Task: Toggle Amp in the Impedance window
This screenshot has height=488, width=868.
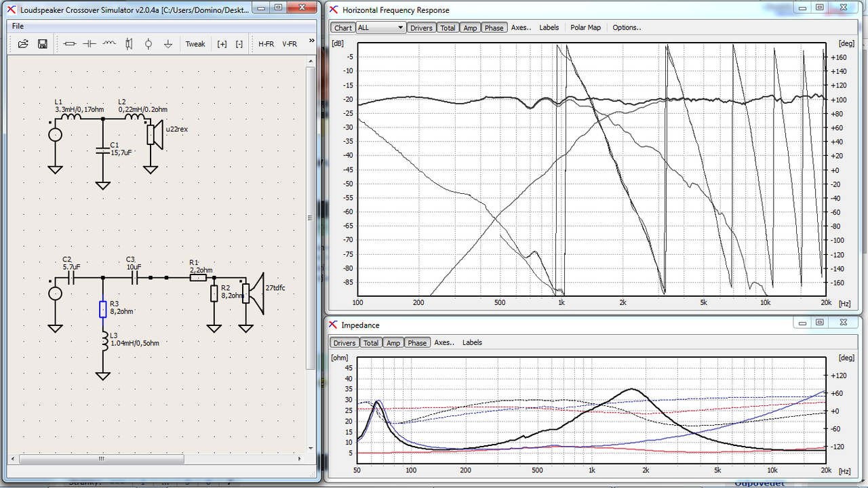Action: click(x=393, y=343)
